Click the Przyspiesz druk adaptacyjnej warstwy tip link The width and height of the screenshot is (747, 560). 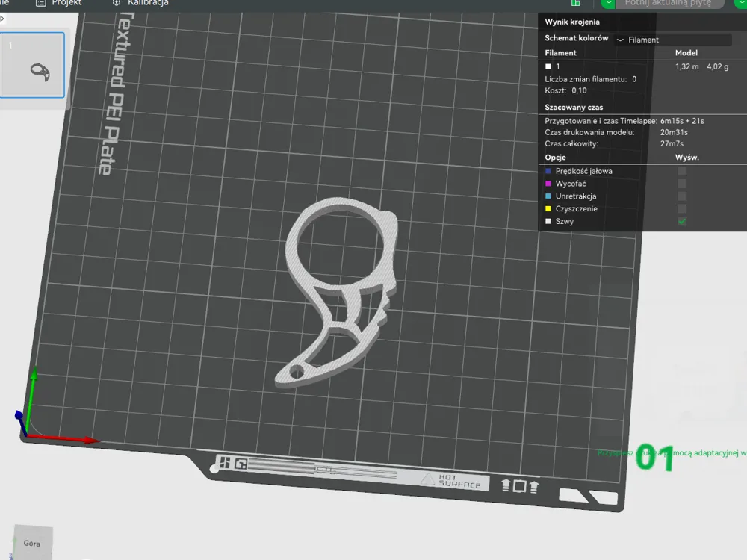[672, 453]
